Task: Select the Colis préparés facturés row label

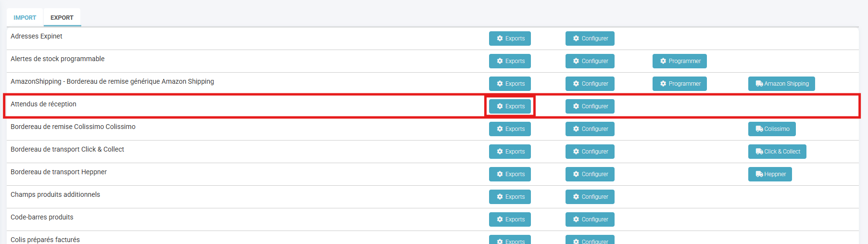Action: (45, 240)
